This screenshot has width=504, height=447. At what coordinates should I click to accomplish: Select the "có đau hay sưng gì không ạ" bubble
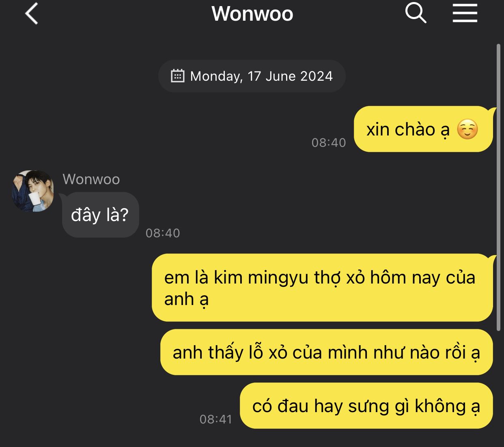pos(366,405)
